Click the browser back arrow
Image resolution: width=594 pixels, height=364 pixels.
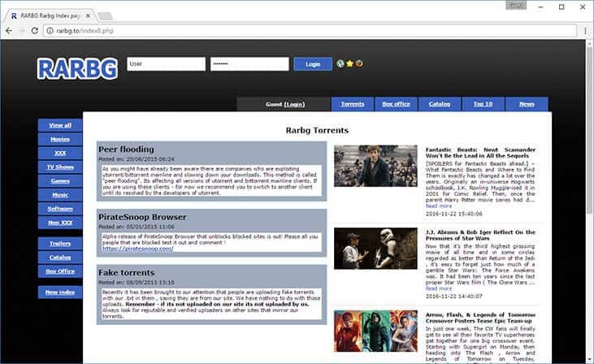coord(9,31)
